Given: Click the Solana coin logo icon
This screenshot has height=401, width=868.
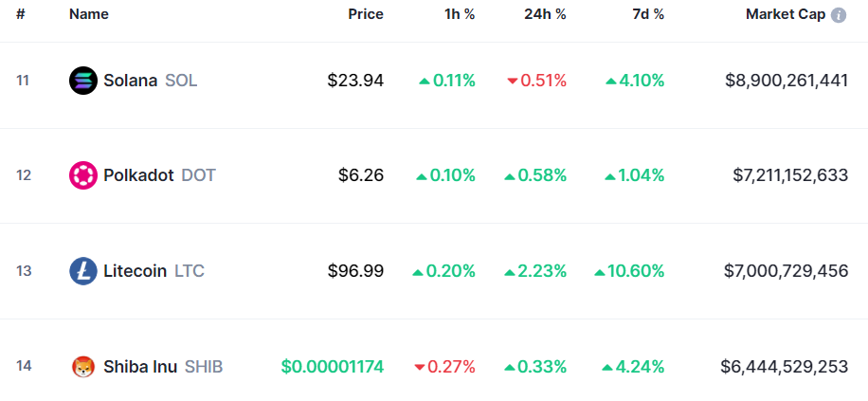Looking at the screenshot, I should (x=83, y=81).
